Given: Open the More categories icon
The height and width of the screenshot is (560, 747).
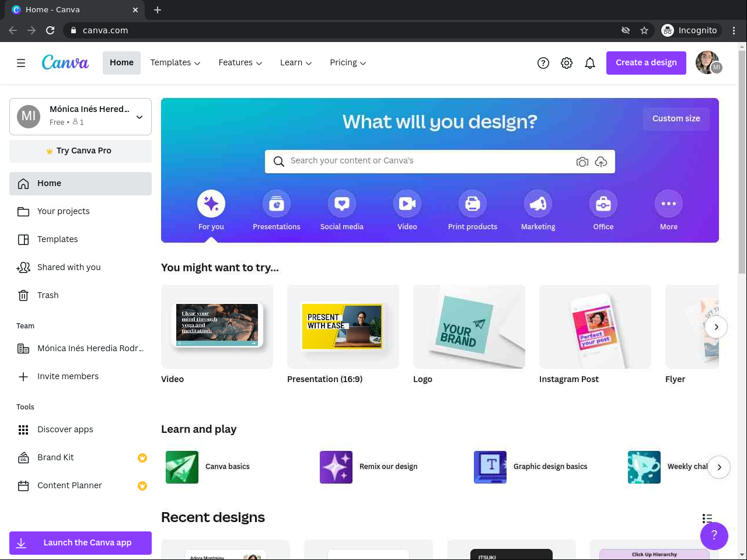Looking at the screenshot, I should point(669,204).
